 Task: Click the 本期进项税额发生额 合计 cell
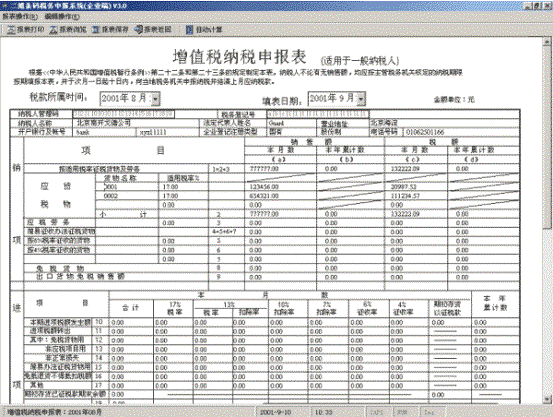[x=132, y=322]
